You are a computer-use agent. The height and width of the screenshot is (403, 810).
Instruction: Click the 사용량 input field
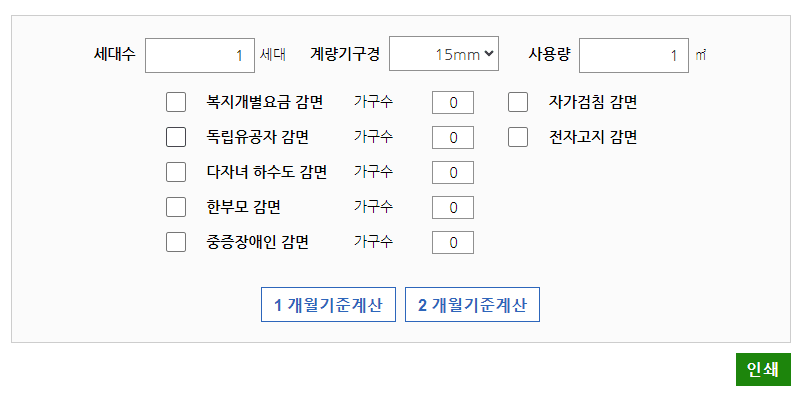point(633,55)
